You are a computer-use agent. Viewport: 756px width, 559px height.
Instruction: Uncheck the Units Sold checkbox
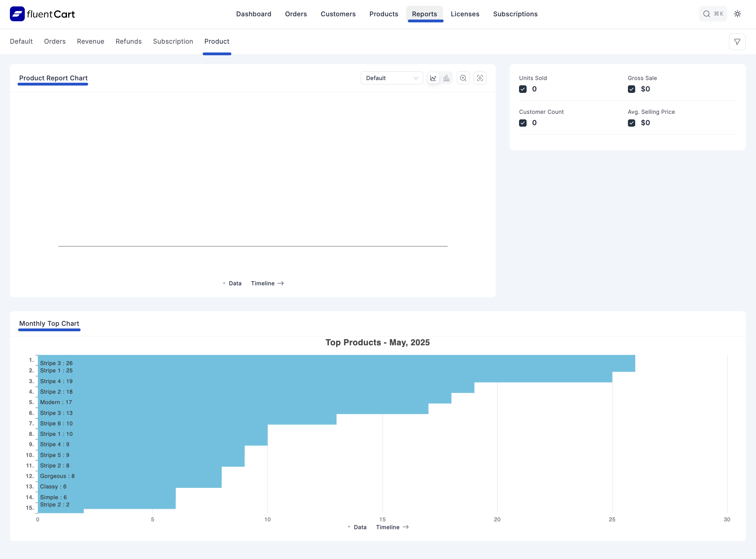tap(523, 89)
